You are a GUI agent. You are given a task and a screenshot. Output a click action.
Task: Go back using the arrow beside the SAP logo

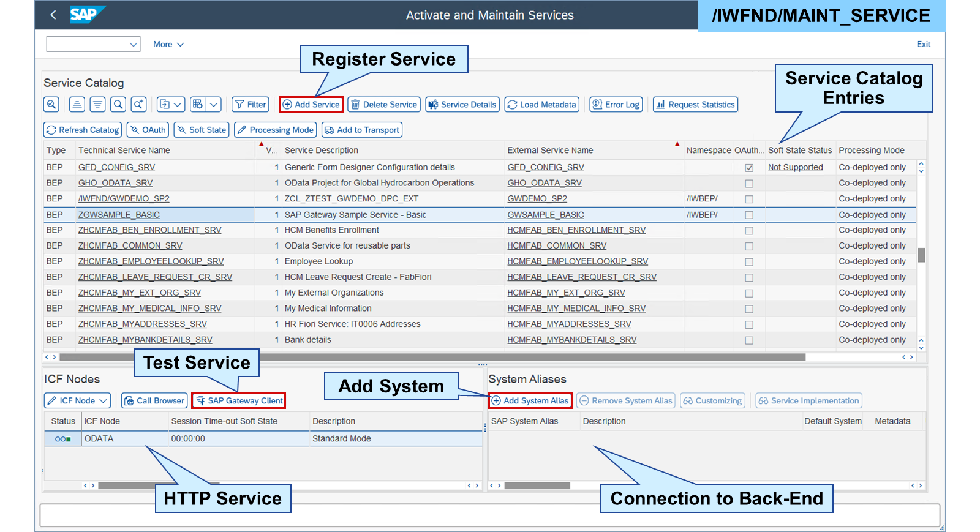tap(53, 15)
